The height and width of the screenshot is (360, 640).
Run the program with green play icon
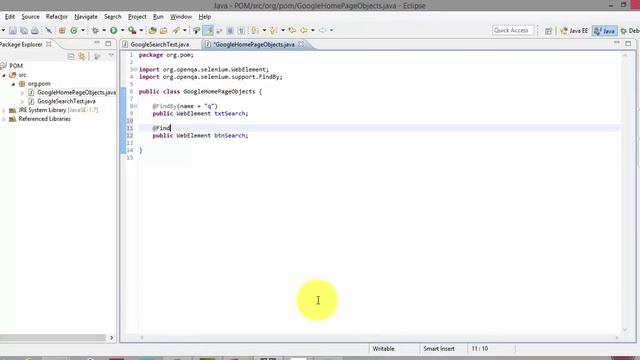113,31
